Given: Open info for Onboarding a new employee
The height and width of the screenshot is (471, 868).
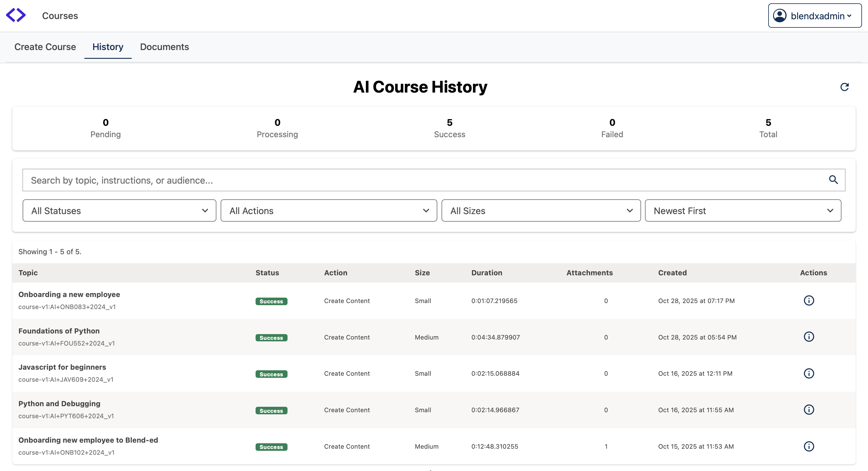Looking at the screenshot, I should tap(808, 300).
